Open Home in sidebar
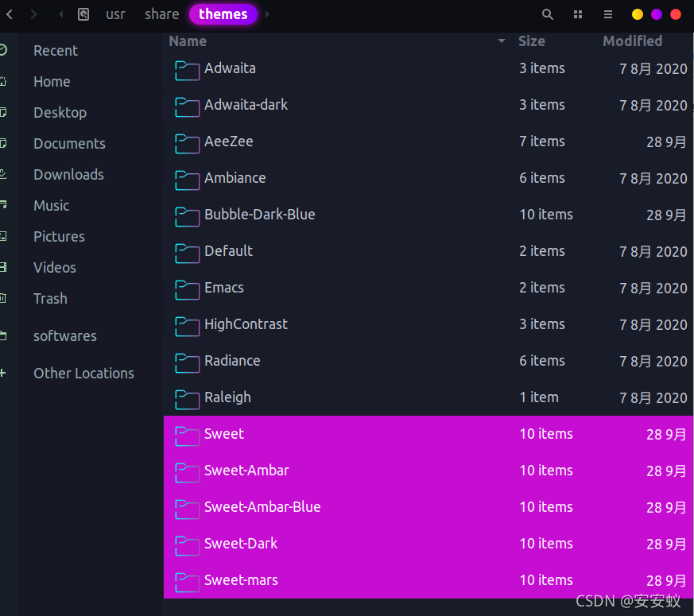Image resolution: width=694 pixels, height=616 pixels. point(52,81)
